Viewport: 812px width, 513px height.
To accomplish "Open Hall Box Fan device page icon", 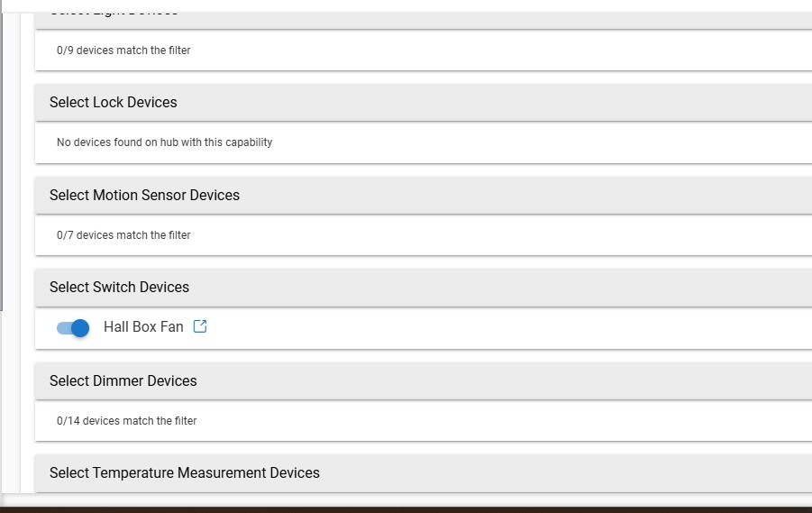I will 200,326.
